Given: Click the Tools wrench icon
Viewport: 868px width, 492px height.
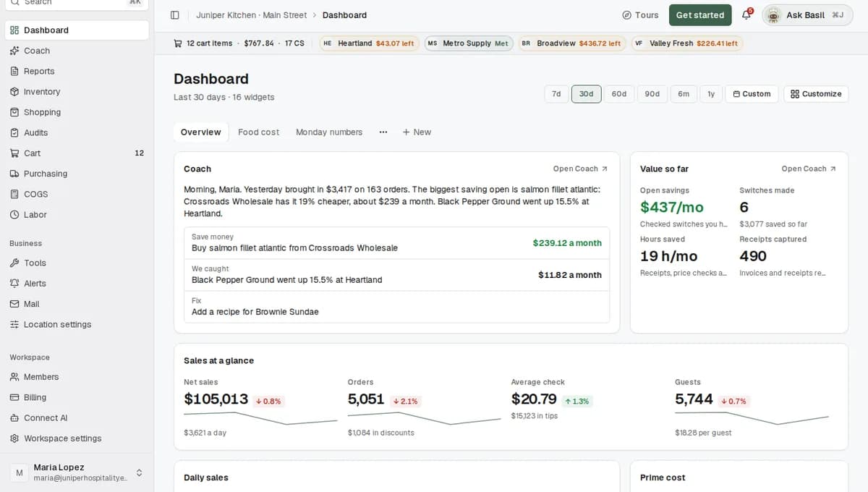Looking at the screenshot, I should coord(14,263).
